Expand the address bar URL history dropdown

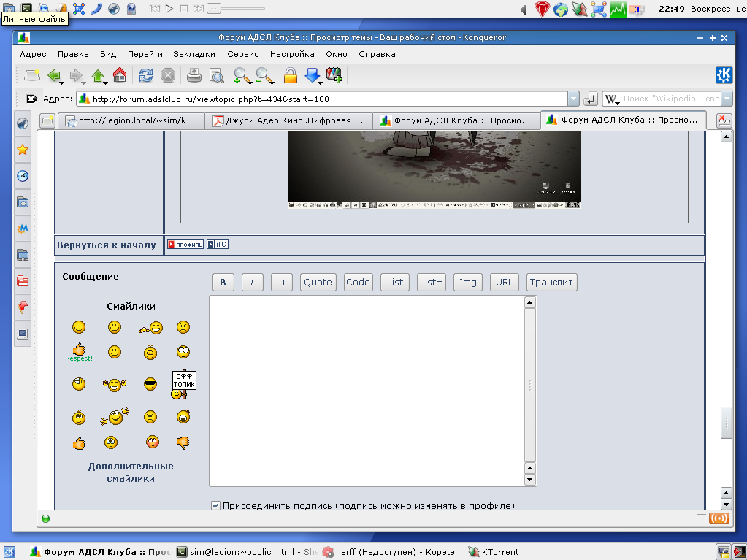(573, 99)
